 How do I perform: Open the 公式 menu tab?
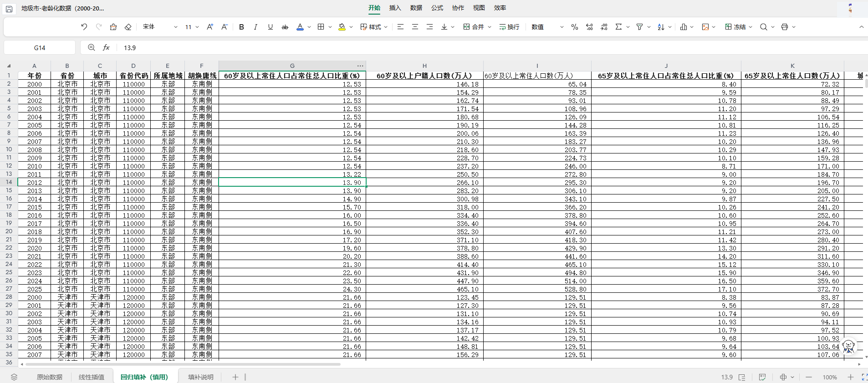tap(437, 8)
